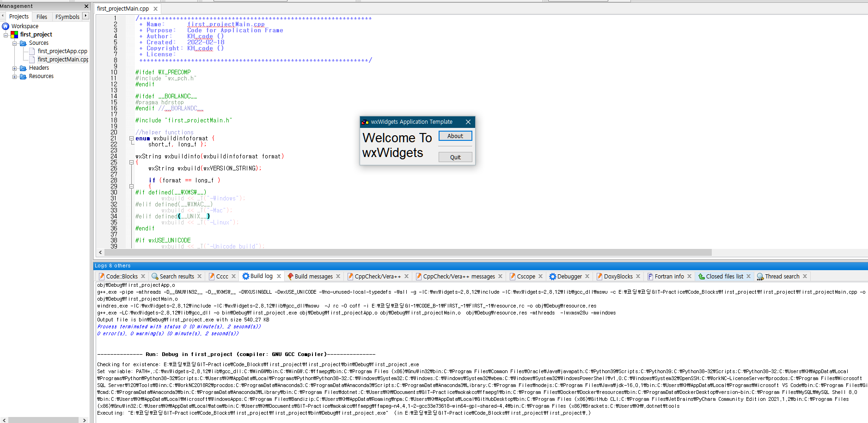This screenshot has width=868, height=423.
Task: Close the Thread search tab
Action: coord(805,276)
